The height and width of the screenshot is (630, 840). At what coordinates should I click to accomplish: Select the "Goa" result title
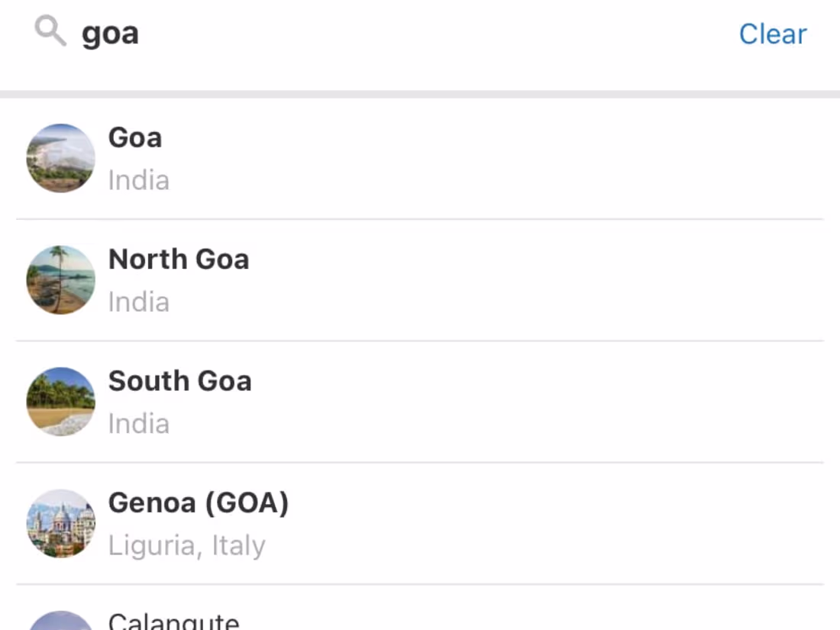coord(135,138)
